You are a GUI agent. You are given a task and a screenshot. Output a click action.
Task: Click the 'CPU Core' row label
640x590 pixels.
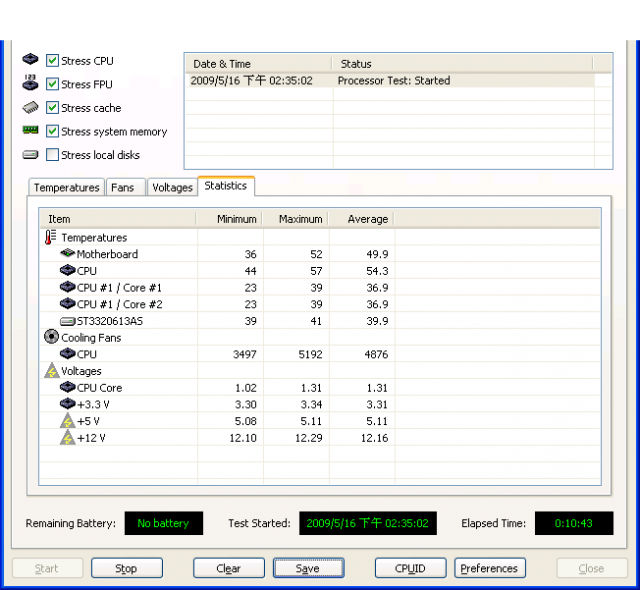click(x=100, y=388)
